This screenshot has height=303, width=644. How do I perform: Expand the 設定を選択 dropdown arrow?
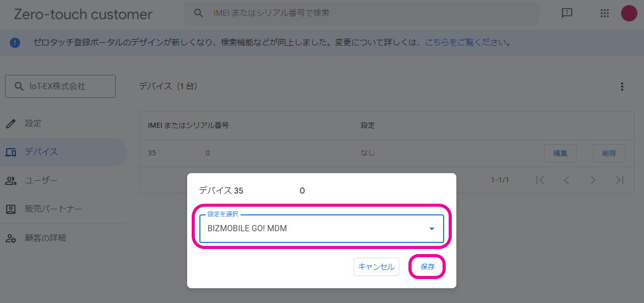coord(432,229)
